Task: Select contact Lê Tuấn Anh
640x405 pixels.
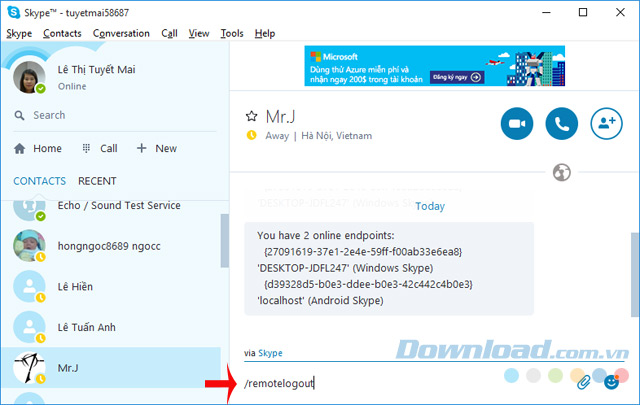Action: [111, 327]
